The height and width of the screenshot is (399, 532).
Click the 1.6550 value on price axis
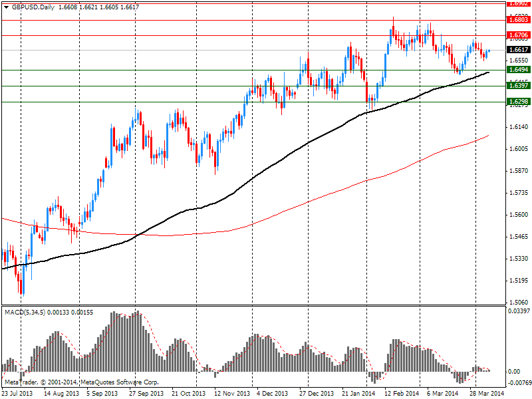(x=519, y=61)
